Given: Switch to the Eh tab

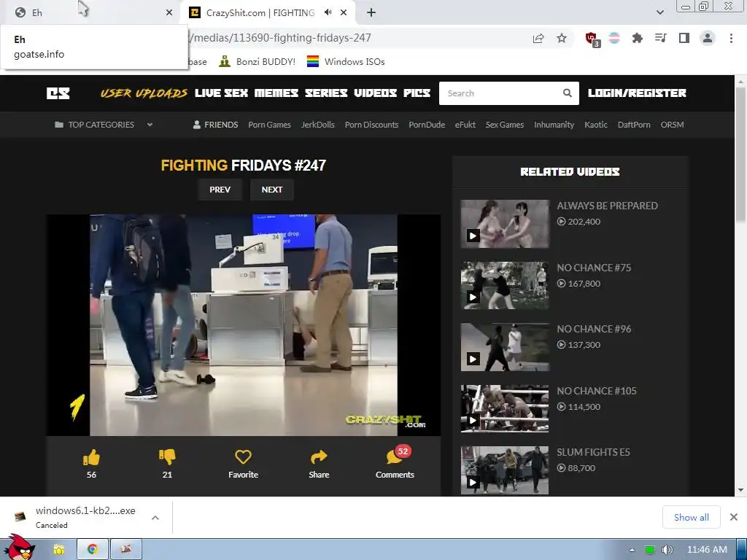Looking at the screenshot, I should pyautogui.click(x=90, y=13).
